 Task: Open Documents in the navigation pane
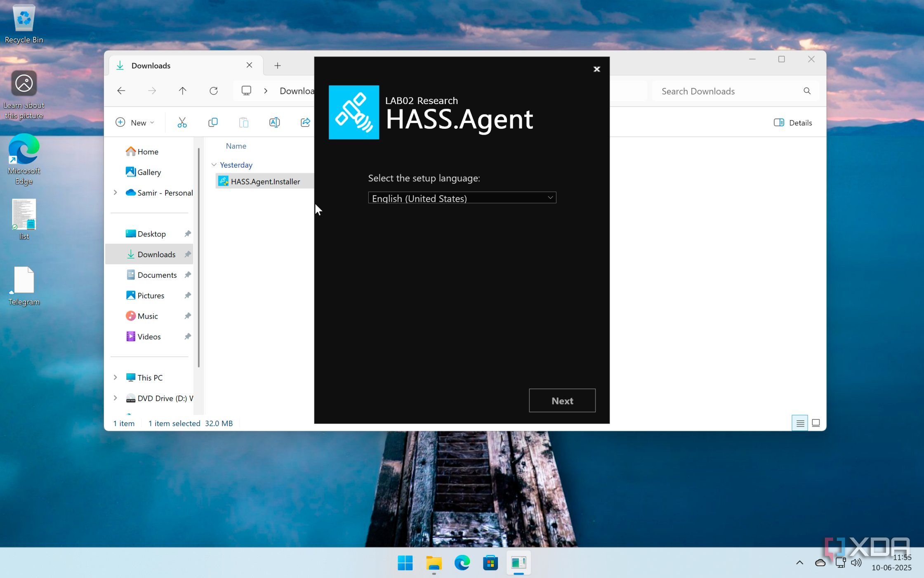click(157, 275)
